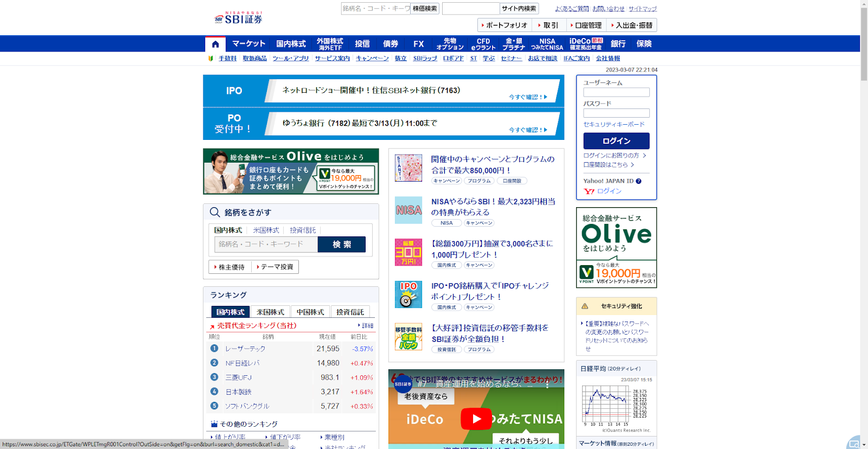
Task: Open the 外国株式 海外ETF menu
Action: pyautogui.click(x=330, y=44)
